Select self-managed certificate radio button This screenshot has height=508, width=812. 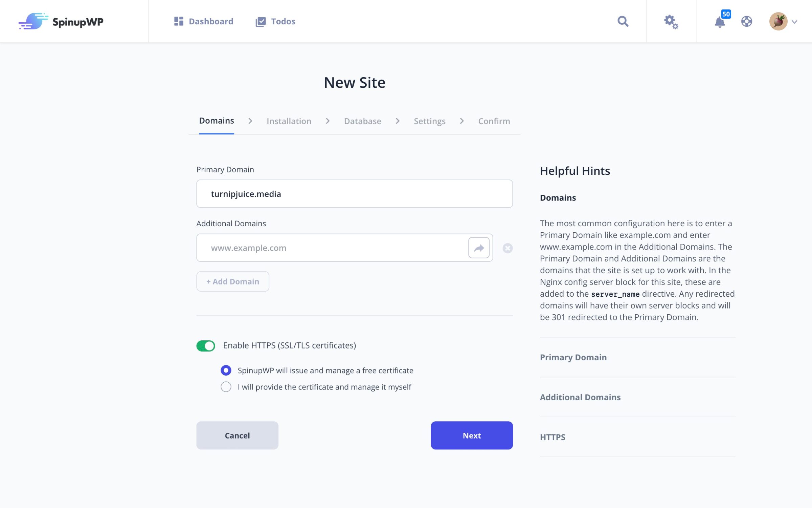click(225, 386)
